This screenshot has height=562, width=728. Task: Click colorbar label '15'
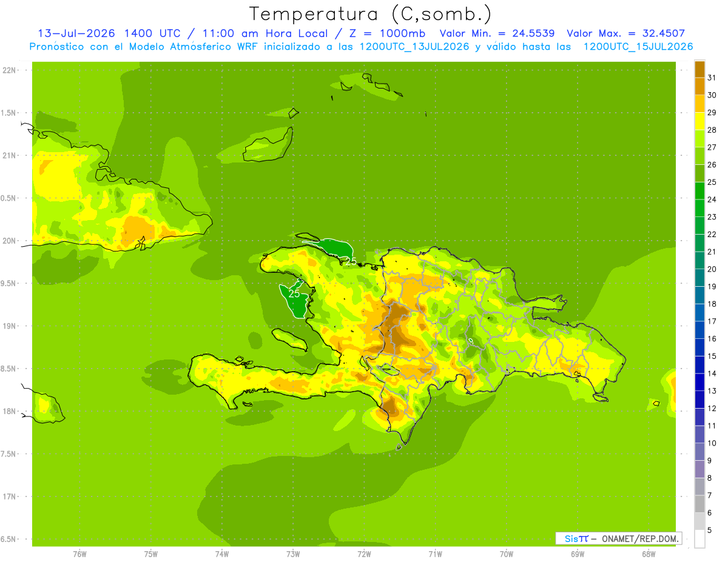click(712, 356)
